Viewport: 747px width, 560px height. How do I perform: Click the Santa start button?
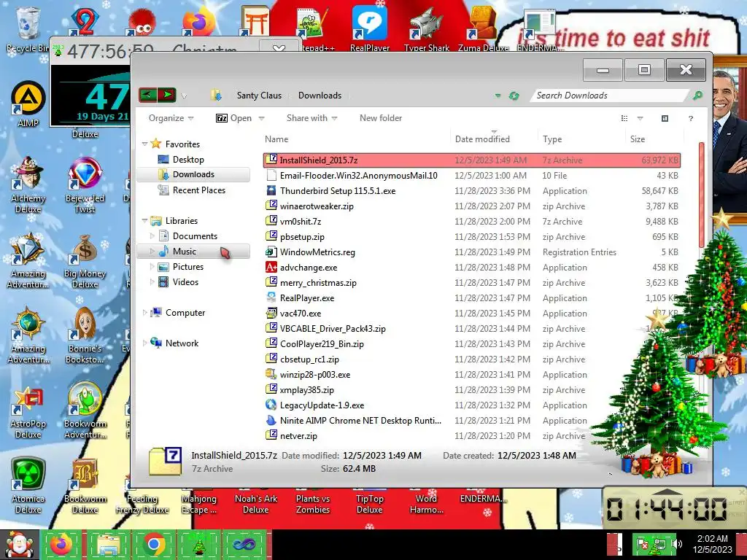(20, 545)
